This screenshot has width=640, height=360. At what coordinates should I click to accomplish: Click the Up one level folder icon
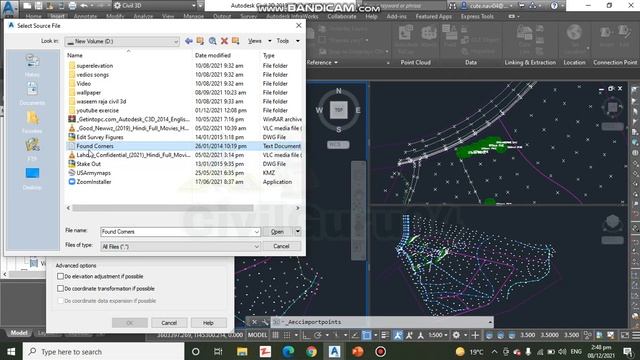point(200,41)
